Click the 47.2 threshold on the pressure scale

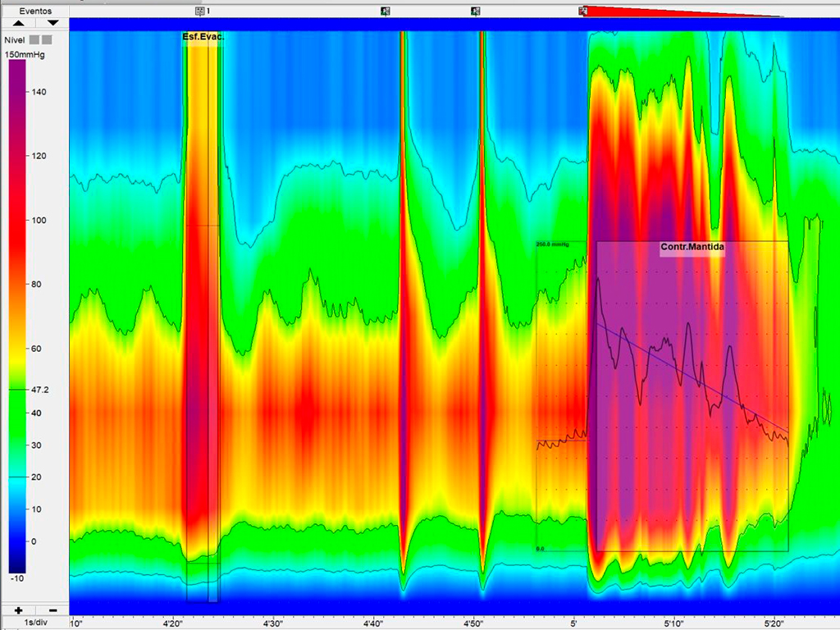39,390
